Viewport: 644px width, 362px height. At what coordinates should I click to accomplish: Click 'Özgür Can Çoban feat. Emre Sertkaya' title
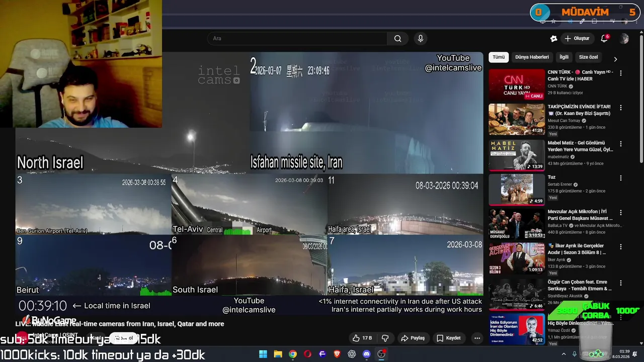[x=580, y=286]
